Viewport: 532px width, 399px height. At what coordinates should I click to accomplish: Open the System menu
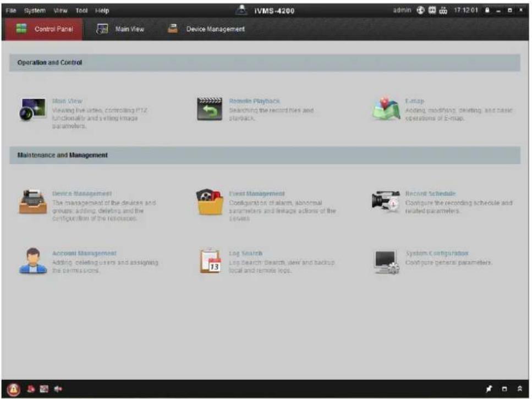pyautogui.click(x=35, y=10)
